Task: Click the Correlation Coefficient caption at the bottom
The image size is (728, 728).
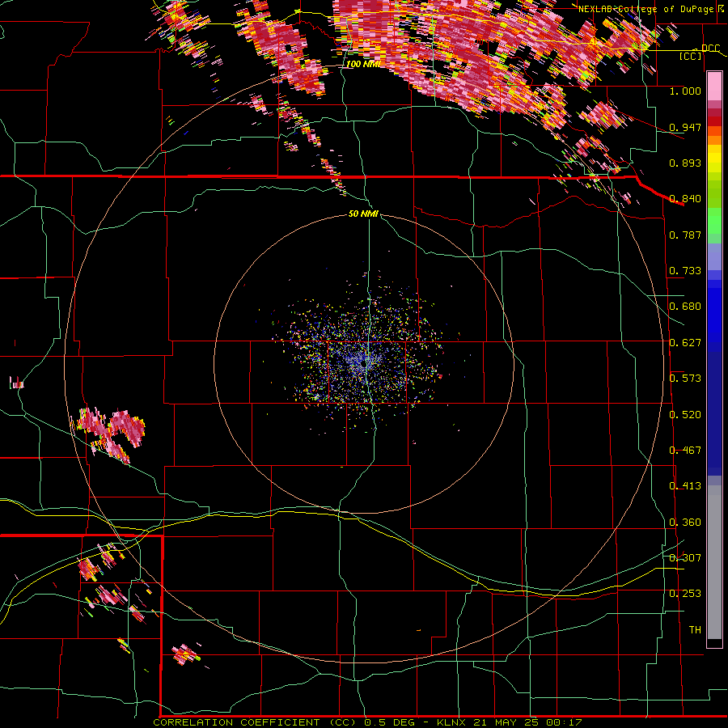Action: [x=367, y=722]
